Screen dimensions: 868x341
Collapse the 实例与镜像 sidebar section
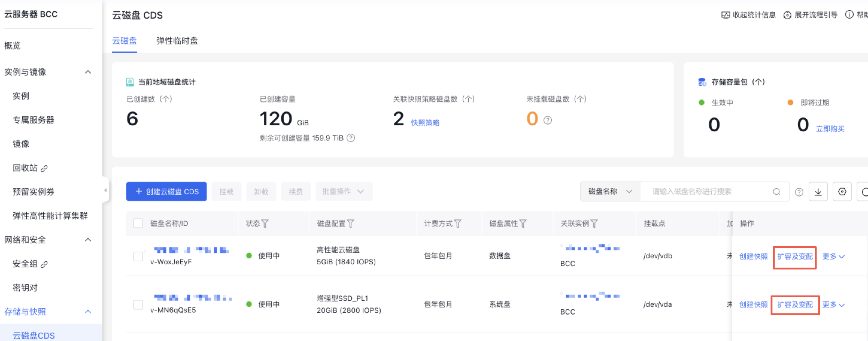pyautogui.click(x=88, y=72)
